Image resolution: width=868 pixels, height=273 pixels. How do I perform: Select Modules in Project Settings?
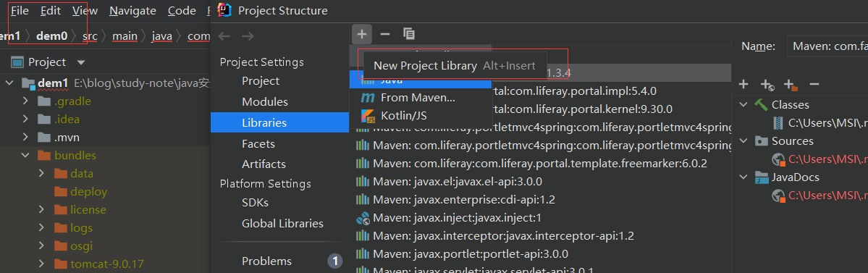coord(265,102)
